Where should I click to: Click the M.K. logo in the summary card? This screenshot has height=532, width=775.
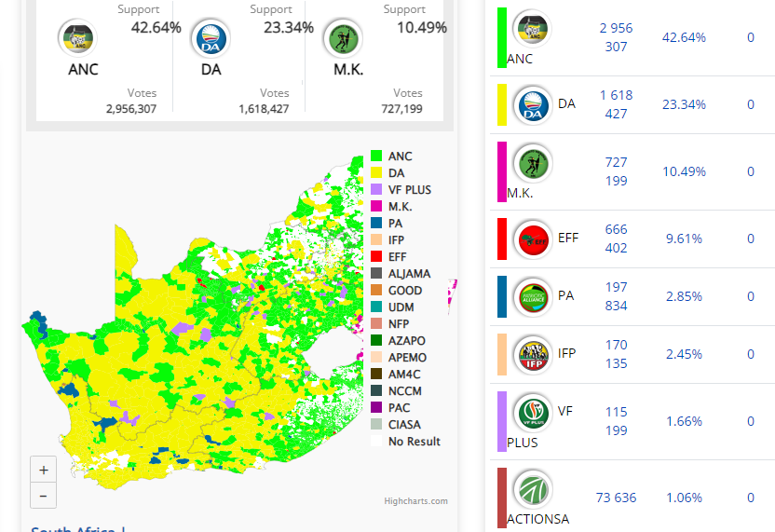pyautogui.click(x=343, y=38)
